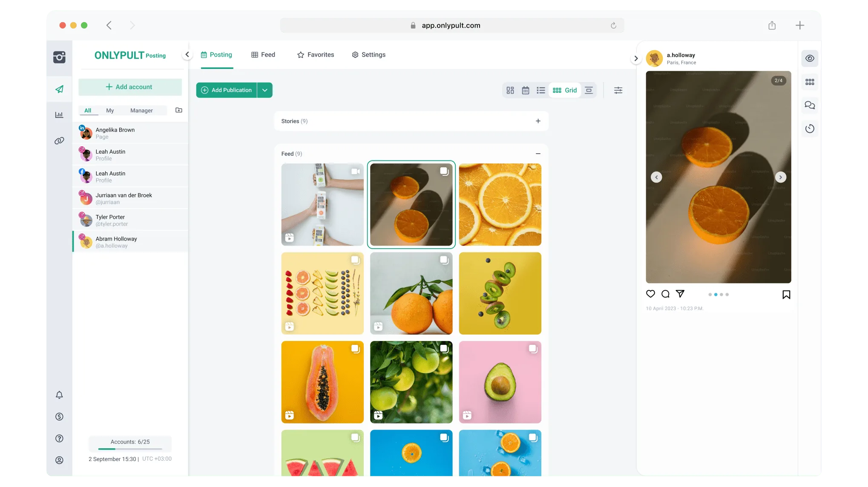Screen dimensions: 868x487
Task: Show next image in preview carousel
Action: 780,177
